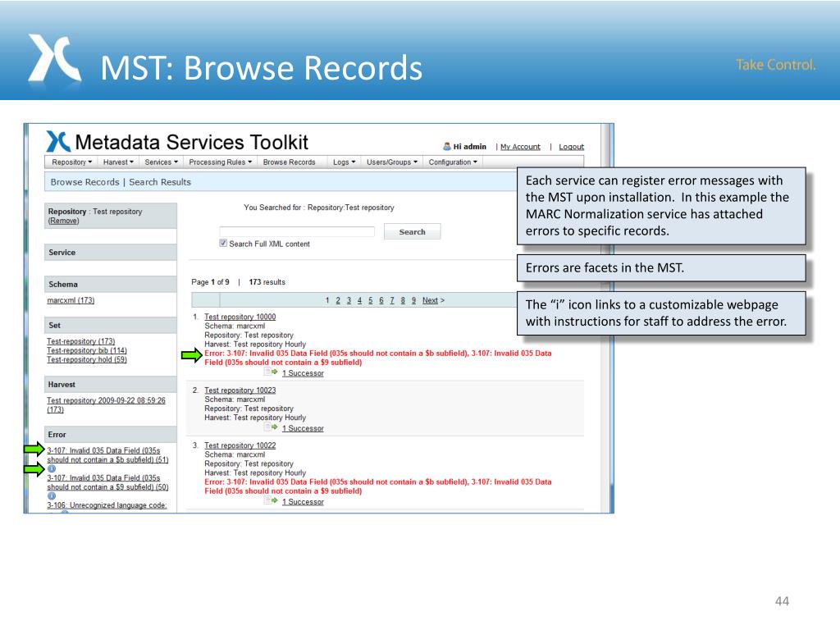This screenshot has width=840, height=630.
Task: Click the 'Browse Records | Search Results' heading
Action: [x=121, y=182]
